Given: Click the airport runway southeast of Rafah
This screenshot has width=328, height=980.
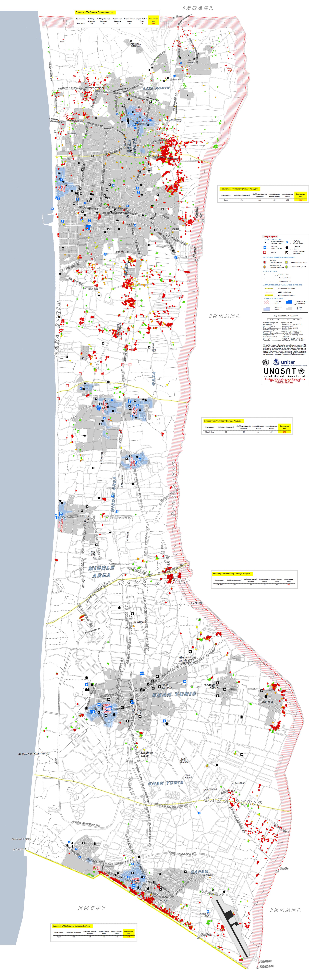Looking at the screenshot, I should (x=232, y=929).
